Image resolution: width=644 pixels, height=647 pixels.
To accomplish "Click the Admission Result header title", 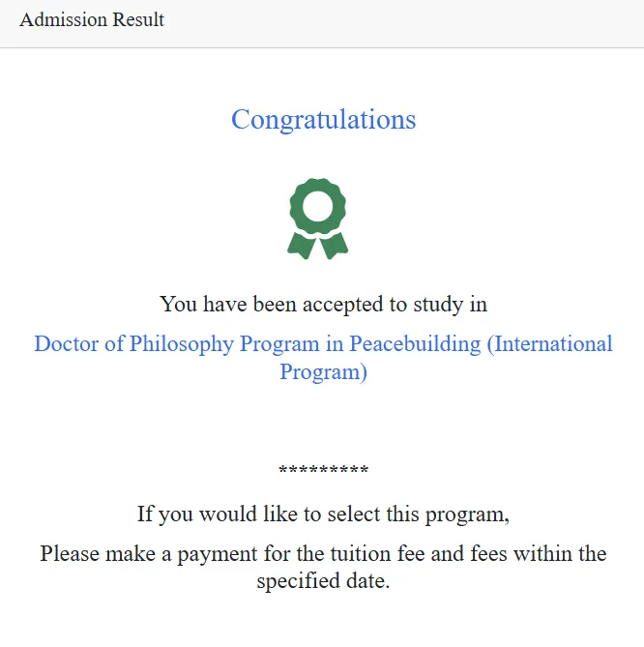I will click(92, 19).
